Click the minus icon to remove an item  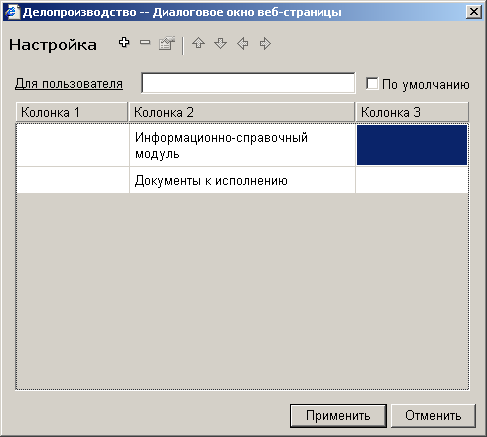pos(145,42)
